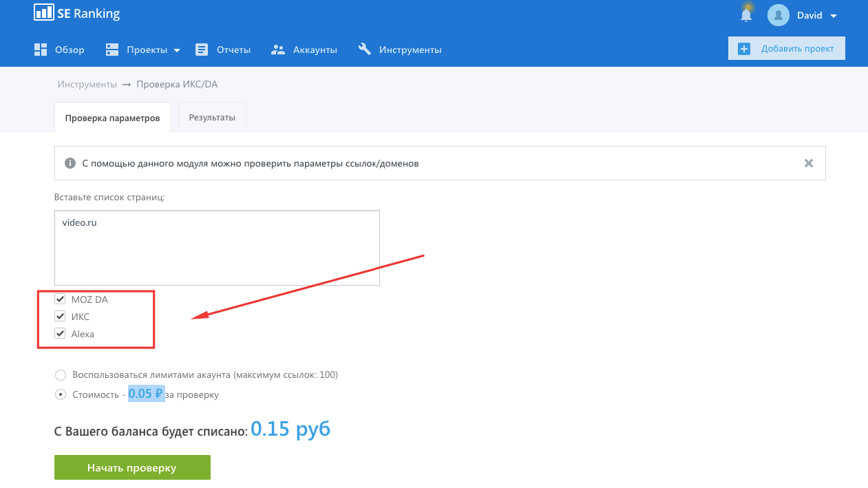Click David's user avatar icon
The height and width of the screenshot is (488, 868).
click(778, 15)
